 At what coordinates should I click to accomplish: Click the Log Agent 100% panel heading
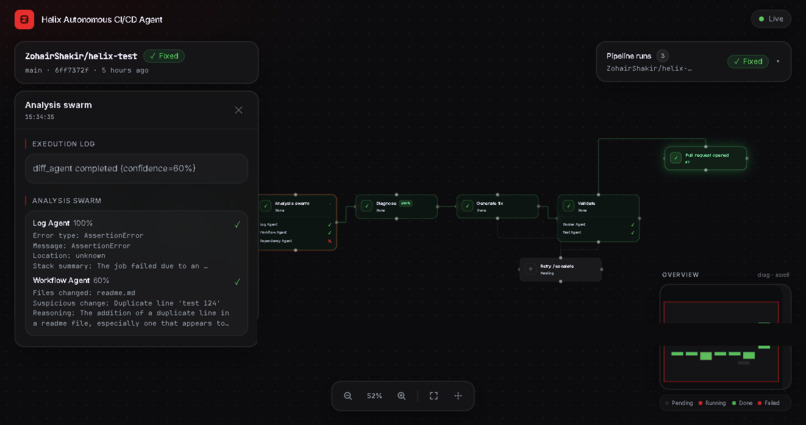pos(63,223)
